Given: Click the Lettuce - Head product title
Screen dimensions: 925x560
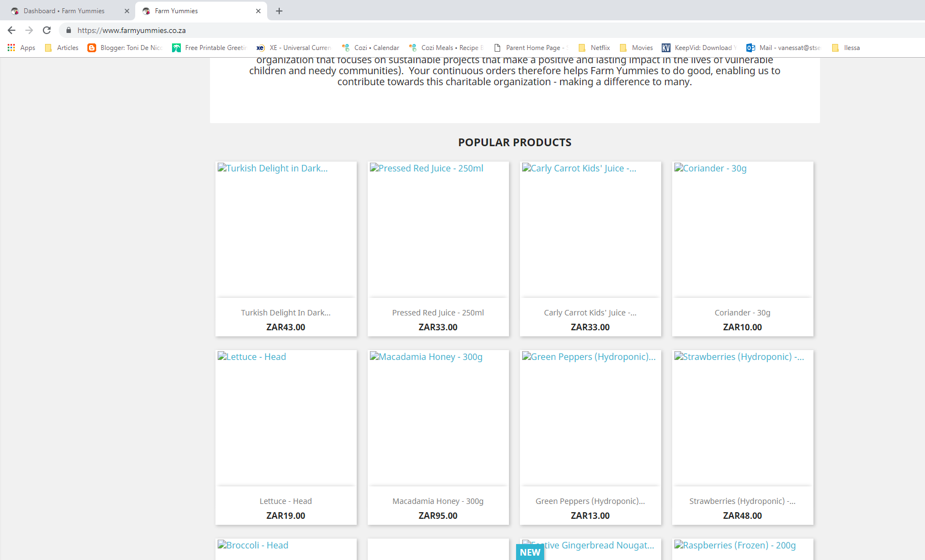Looking at the screenshot, I should 286,501.
